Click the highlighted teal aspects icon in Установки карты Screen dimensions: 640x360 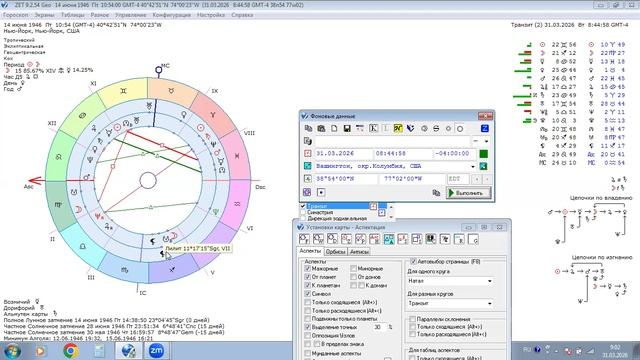tap(389, 240)
